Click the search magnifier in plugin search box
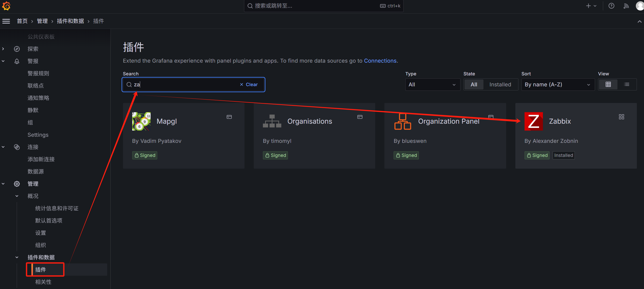This screenshot has width=644, height=289. pyautogui.click(x=129, y=85)
